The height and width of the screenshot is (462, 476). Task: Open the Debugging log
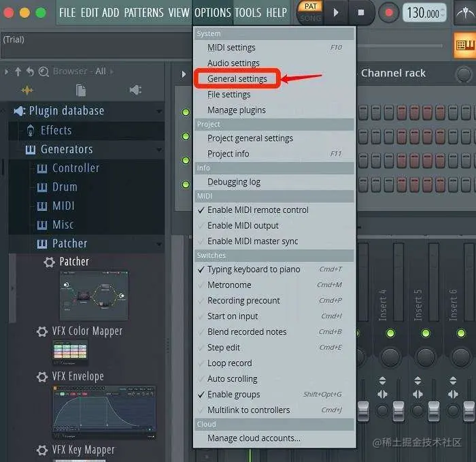tap(274, 182)
